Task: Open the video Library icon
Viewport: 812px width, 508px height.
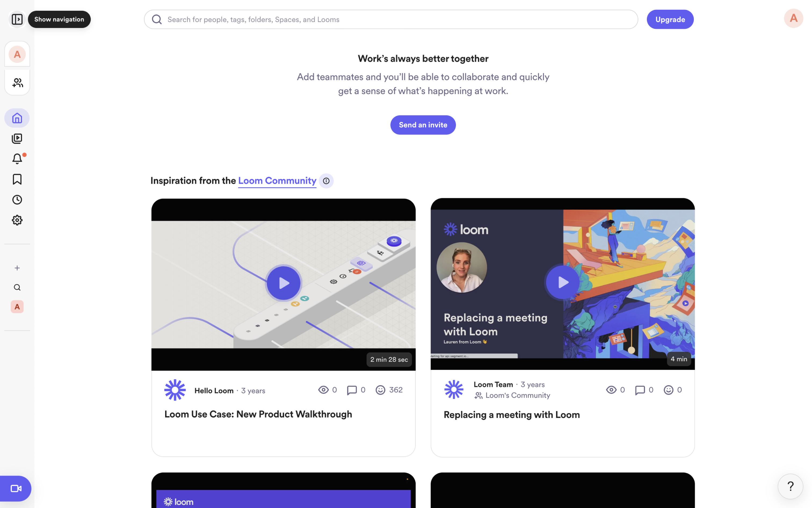Action: tap(17, 138)
